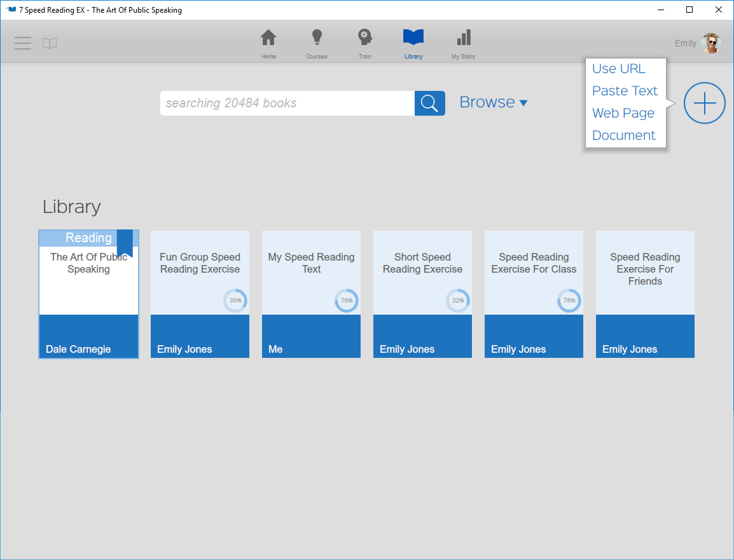Open the Home screen

268,43
